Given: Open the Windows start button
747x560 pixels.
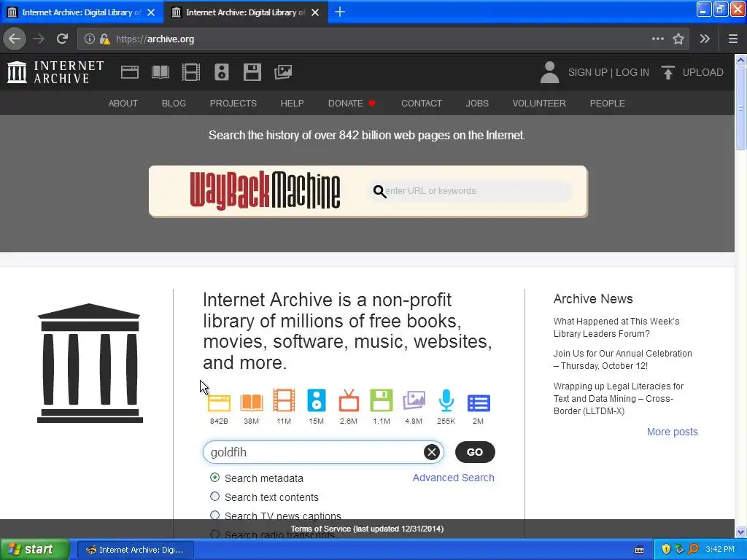Looking at the screenshot, I should coord(35,550).
